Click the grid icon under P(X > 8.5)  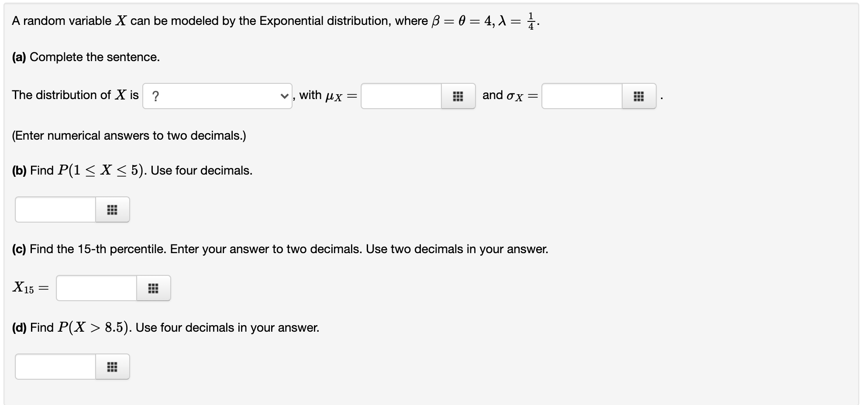click(x=112, y=367)
